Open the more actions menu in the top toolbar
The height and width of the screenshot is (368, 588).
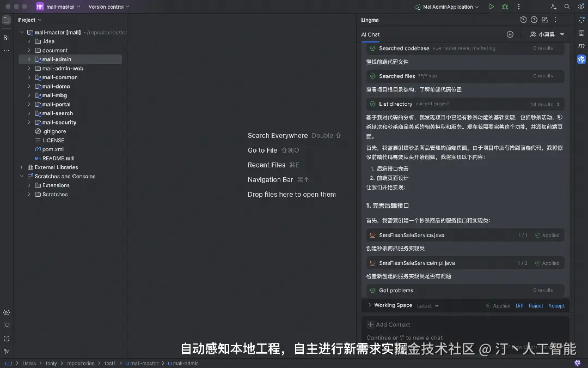click(519, 7)
